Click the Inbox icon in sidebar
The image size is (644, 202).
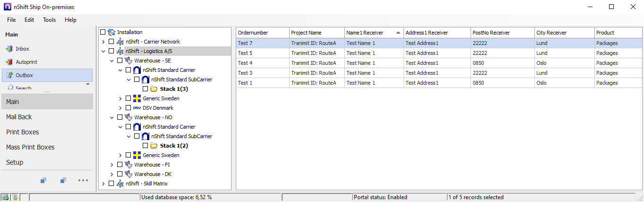point(9,49)
